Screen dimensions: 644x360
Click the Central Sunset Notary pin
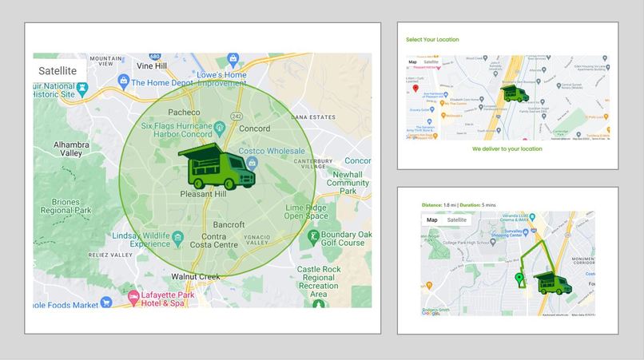[x=559, y=85]
